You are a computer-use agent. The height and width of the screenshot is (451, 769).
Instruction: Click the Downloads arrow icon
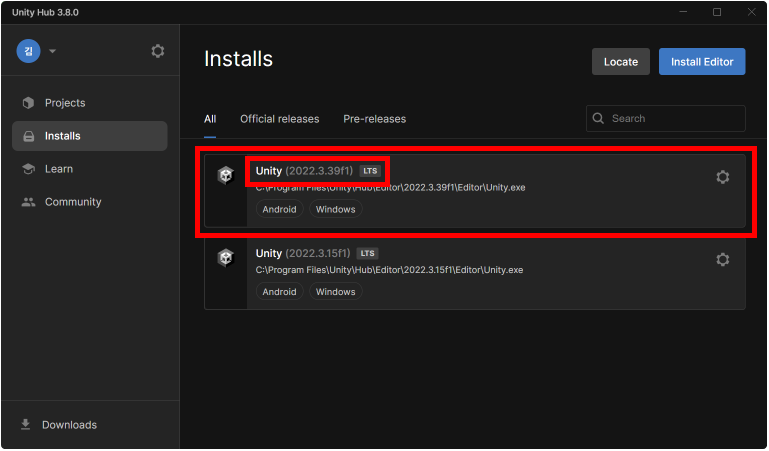click(x=26, y=425)
